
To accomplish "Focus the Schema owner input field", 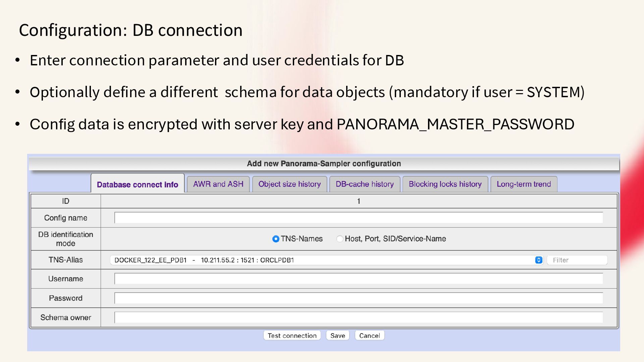I will (x=358, y=318).
